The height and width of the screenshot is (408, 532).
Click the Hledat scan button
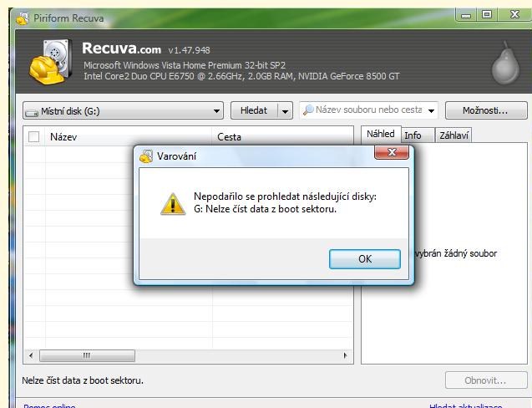(254, 110)
